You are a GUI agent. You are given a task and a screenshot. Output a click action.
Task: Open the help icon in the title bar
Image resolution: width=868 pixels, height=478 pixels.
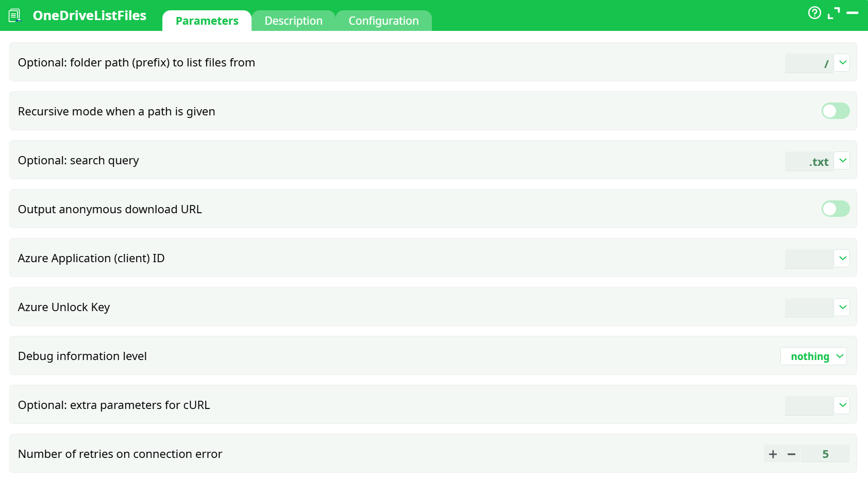[x=815, y=13]
